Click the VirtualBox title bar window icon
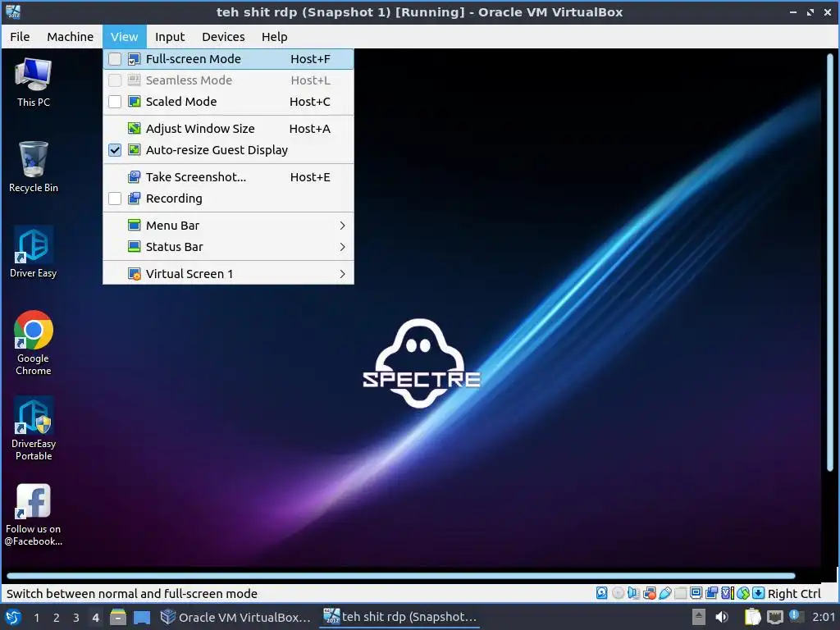840x630 pixels. (13, 11)
